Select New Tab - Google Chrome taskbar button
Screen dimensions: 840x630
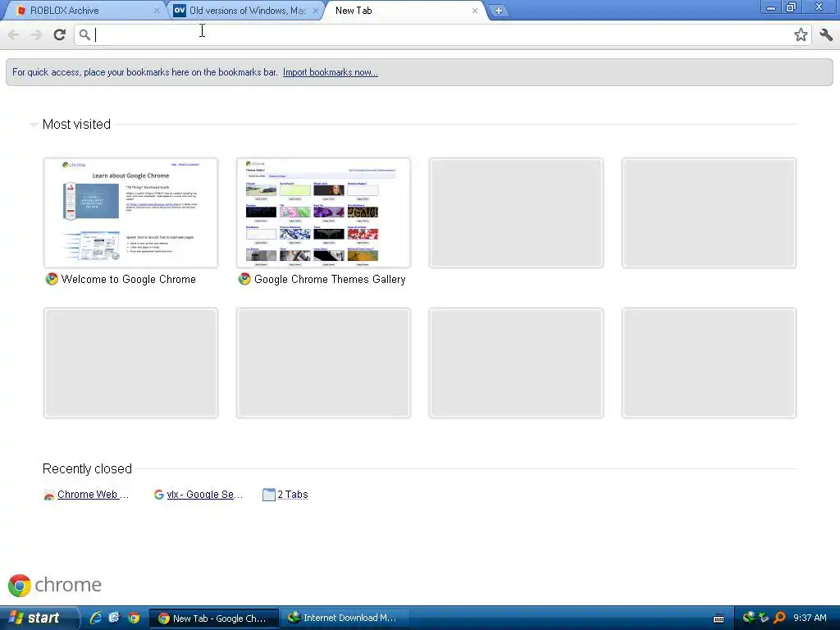pos(214,619)
